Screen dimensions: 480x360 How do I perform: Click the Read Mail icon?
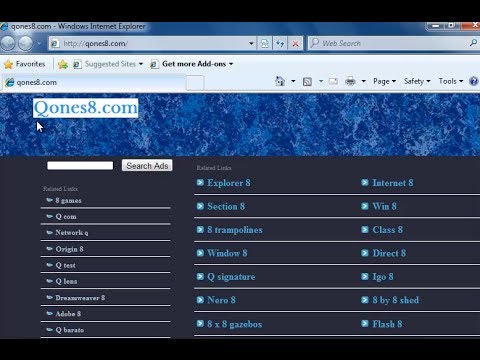pyautogui.click(x=333, y=81)
